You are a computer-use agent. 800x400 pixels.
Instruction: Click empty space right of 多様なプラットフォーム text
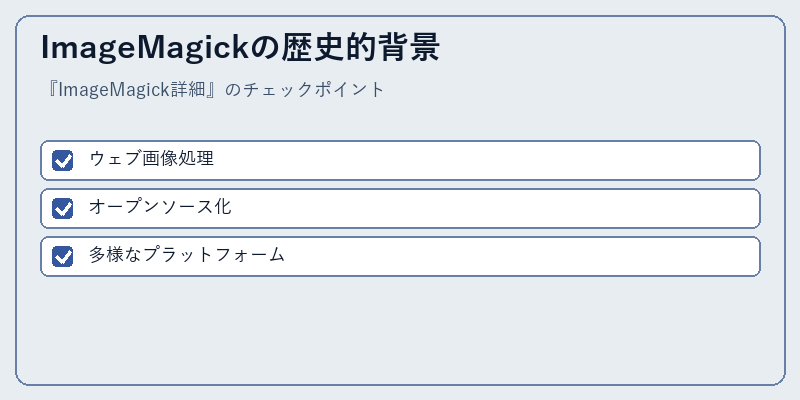coord(520,256)
